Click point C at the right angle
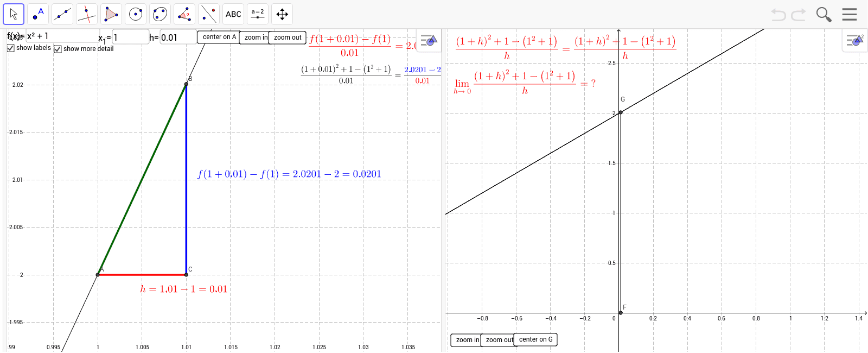868x353 pixels. pos(186,275)
